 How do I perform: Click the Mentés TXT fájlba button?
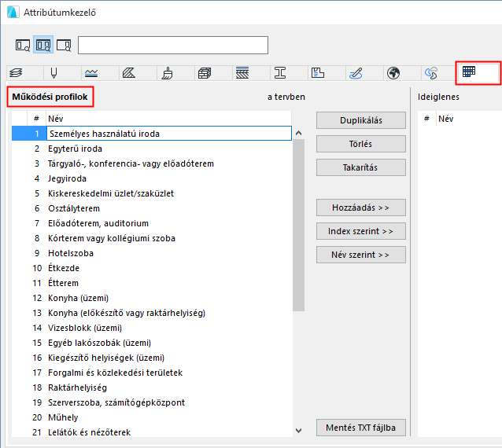click(x=361, y=428)
